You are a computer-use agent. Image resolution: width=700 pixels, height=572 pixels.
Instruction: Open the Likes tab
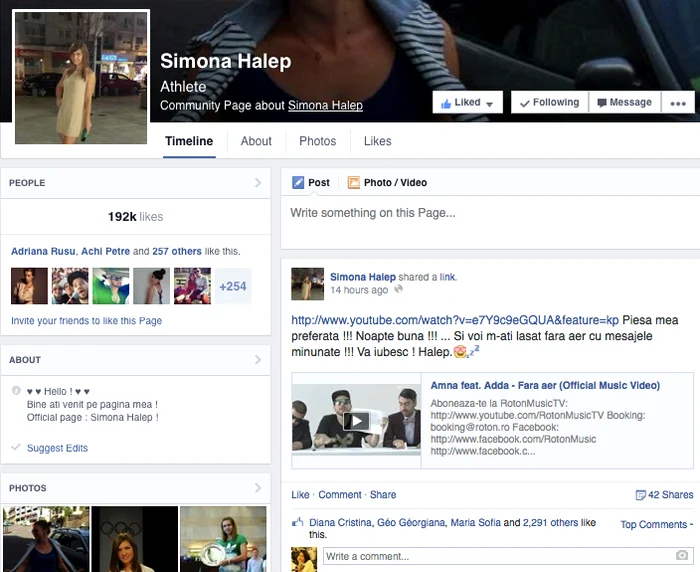click(378, 141)
